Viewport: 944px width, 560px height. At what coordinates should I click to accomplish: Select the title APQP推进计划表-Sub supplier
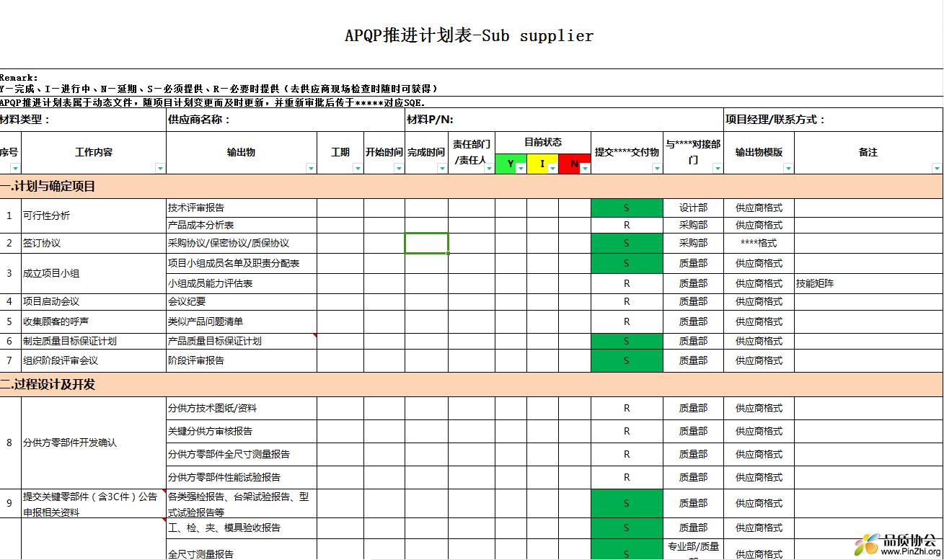(469, 36)
